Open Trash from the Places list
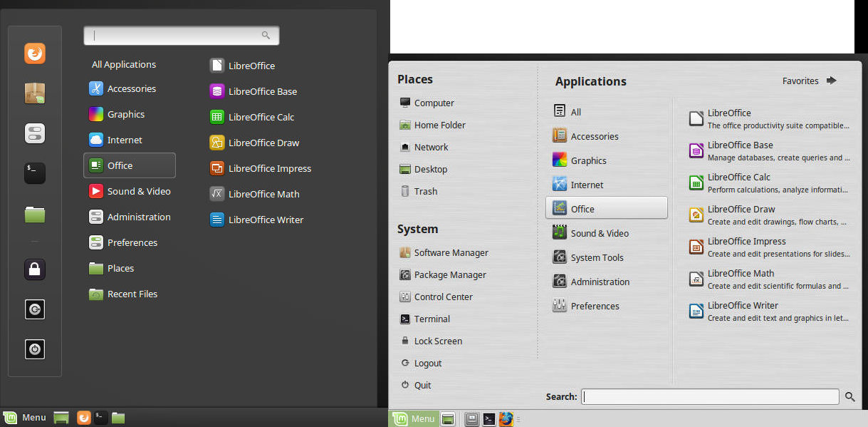 click(425, 191)
